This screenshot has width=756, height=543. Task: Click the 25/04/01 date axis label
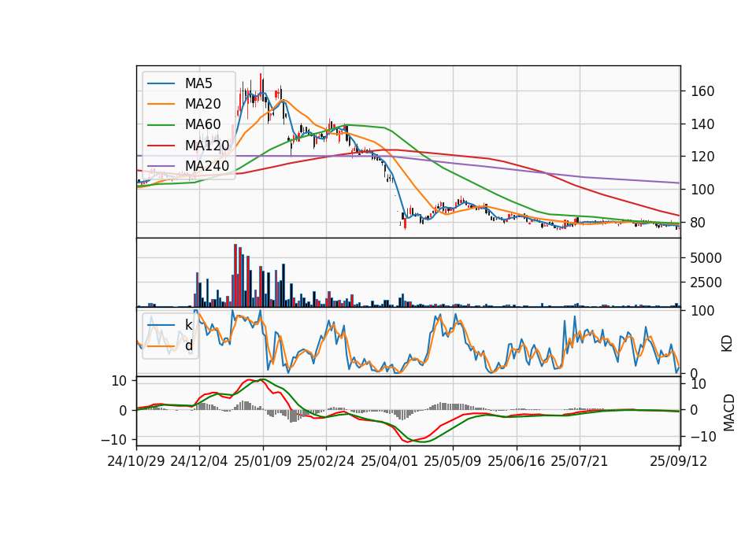point(389,461)
